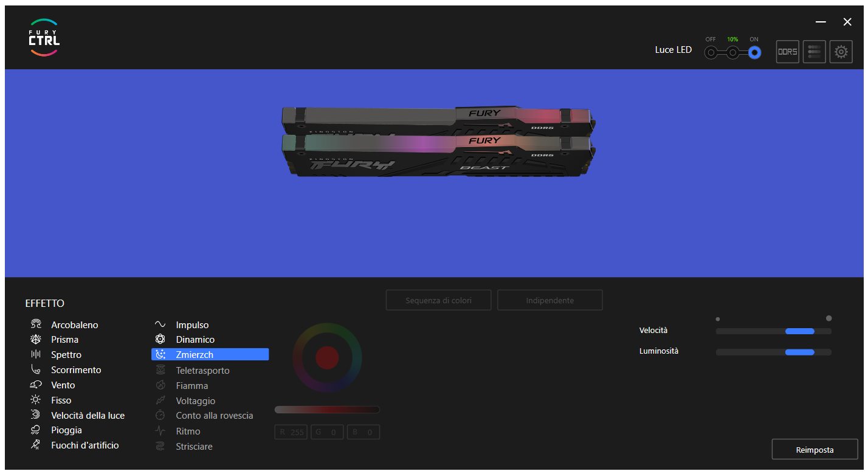Focus the B value field
868x474 pixels.
363,432
